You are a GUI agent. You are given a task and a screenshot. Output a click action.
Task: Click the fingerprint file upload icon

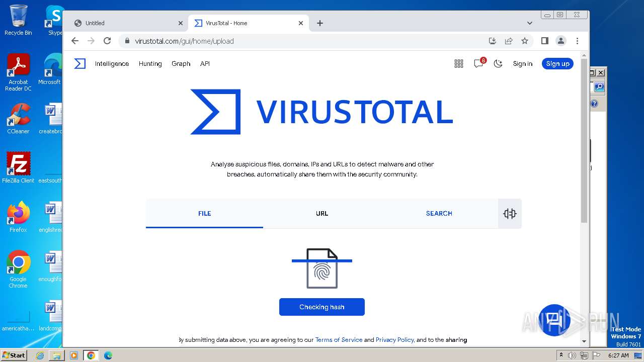[322, 268]
